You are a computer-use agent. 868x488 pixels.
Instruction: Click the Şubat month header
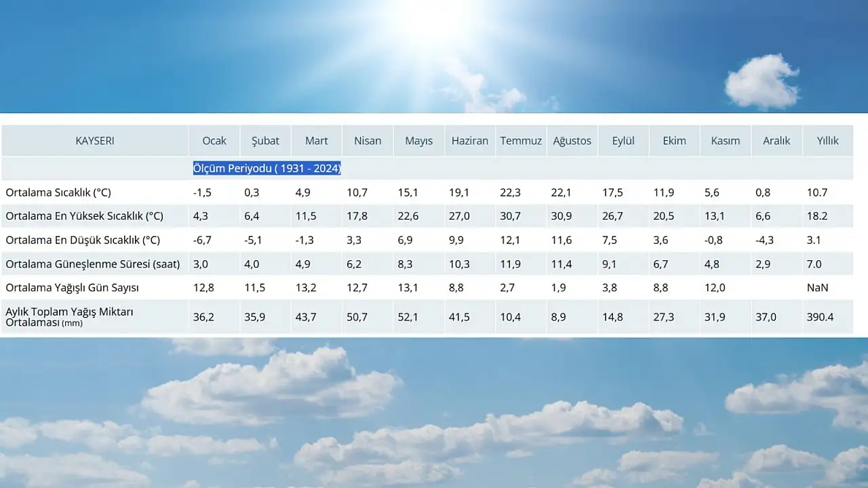(x=265, y=141)
